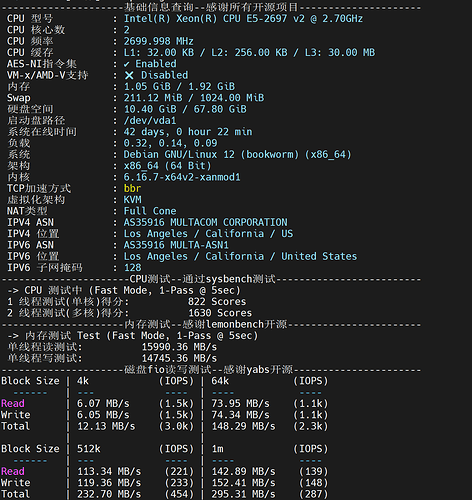472x500 pixels.
Task: Click 4k read speed '6.07 MB/s'
Action: pyautogui.click(x=103, y=404)
